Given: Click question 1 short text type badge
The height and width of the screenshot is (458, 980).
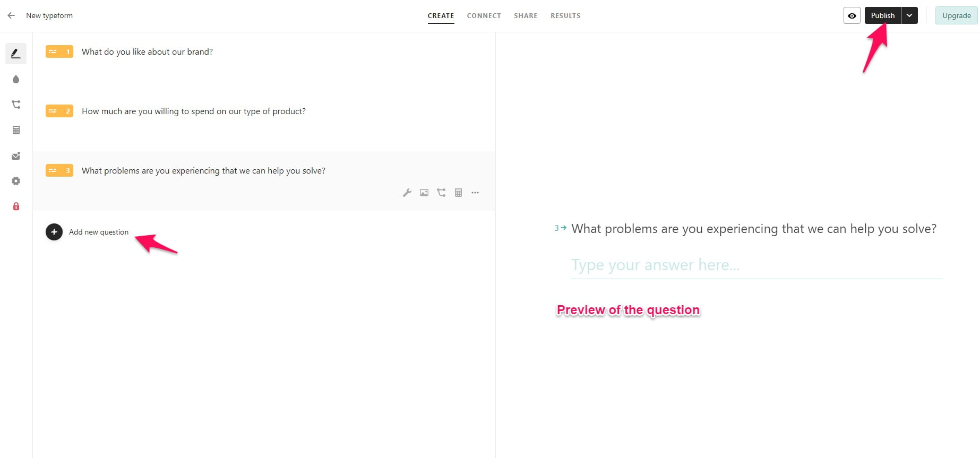Looking at the screenshot, I should coord(59,51).
